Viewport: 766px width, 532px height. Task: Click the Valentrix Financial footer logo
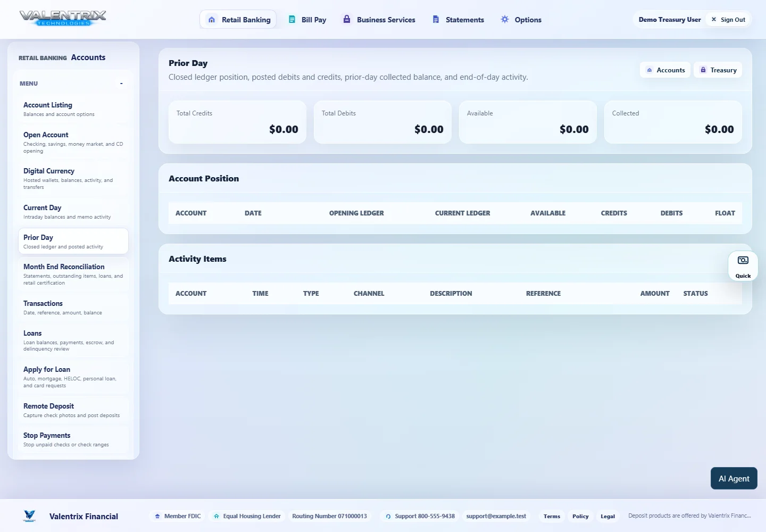(30, 516)
